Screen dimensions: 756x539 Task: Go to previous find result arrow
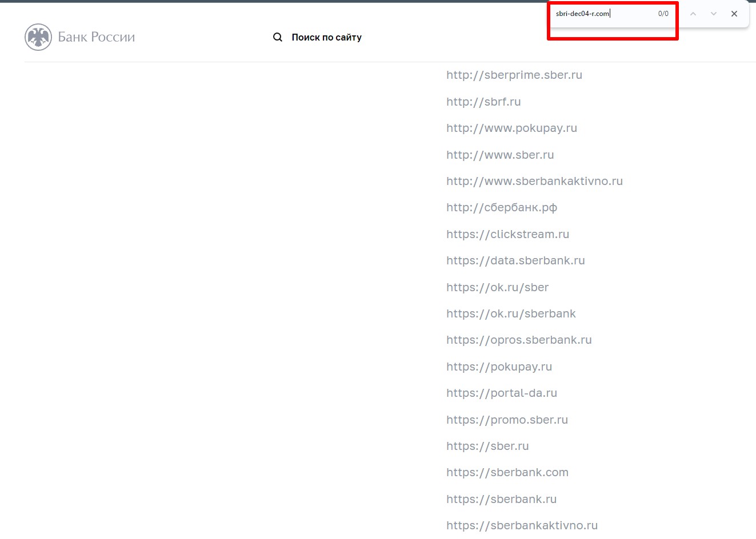(x=693, y=14)
